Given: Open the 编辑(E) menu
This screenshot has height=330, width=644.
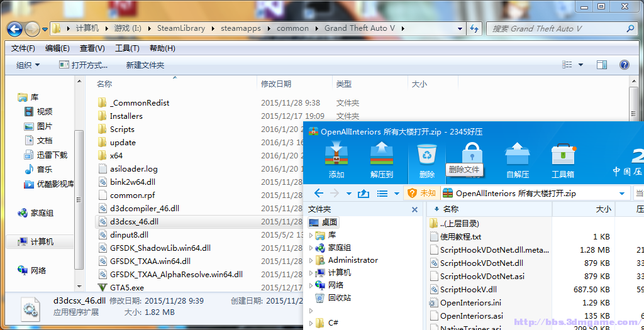Looking at the screenshot, I should (57, 48).
